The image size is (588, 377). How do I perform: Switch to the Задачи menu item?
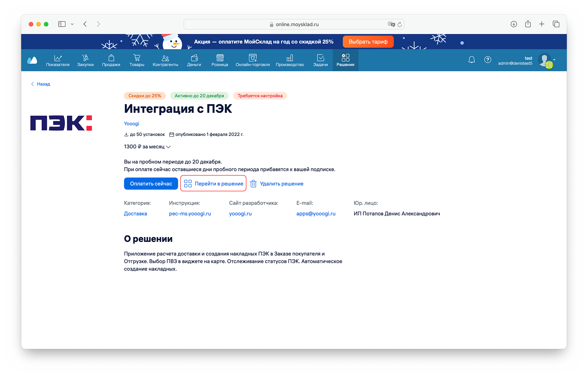pyautogui.click(x=320, y=60)
